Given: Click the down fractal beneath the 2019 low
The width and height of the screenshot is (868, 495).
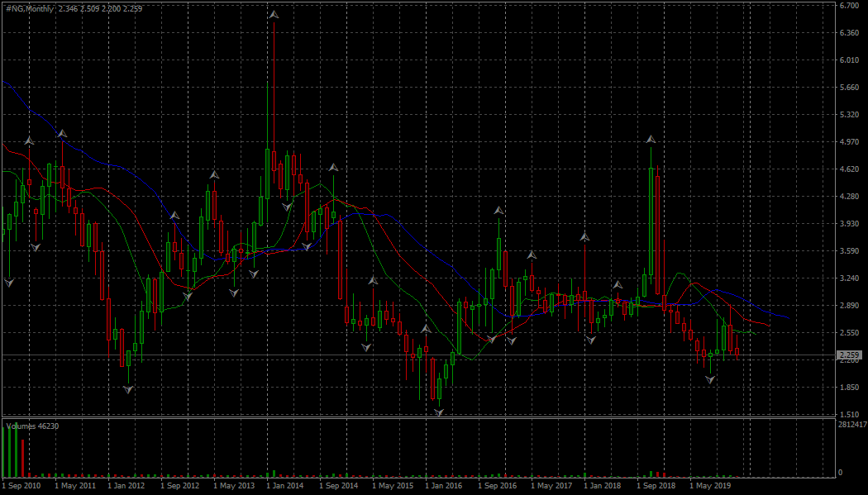Looking at the screenshot, I should [x=710, y=378].
